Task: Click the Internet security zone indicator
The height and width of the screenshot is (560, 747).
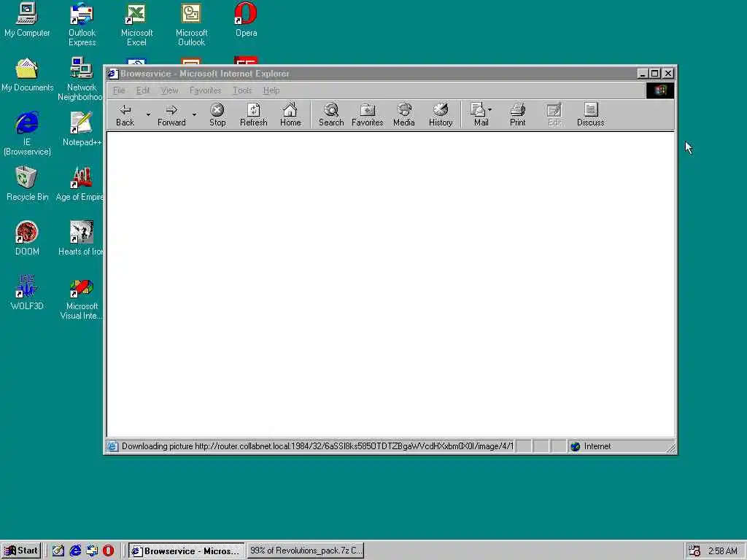Action: pyautogui.click(x=591, y=446)
